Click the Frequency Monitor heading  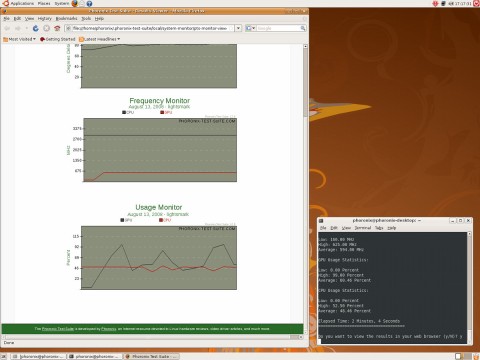[160, 100]
